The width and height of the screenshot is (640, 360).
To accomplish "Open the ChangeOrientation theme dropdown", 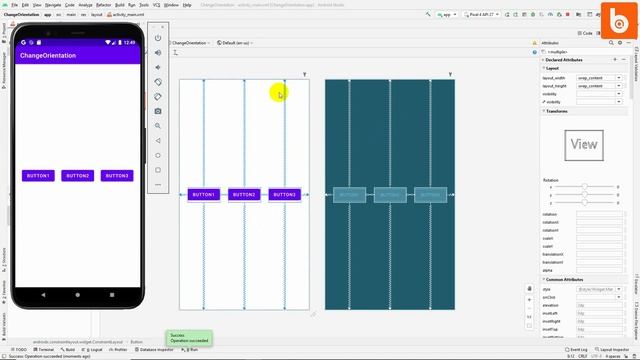I will pyautogui.click(x=190, y=42).
